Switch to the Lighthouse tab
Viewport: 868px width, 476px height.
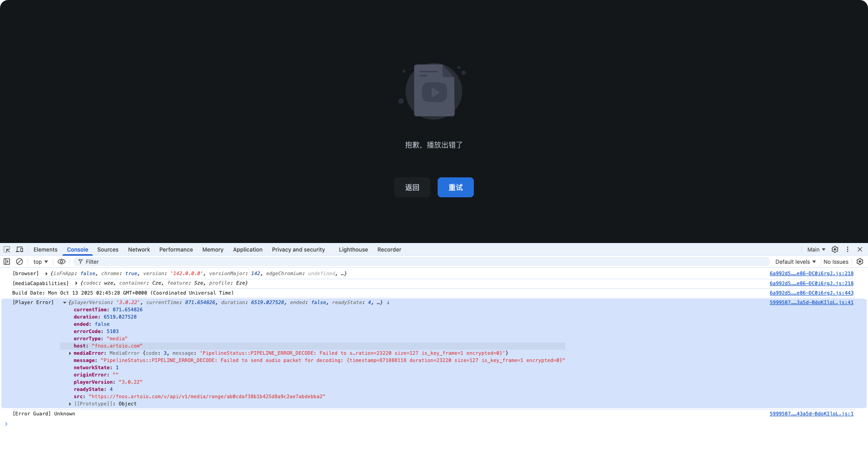(x=353, y=249)
